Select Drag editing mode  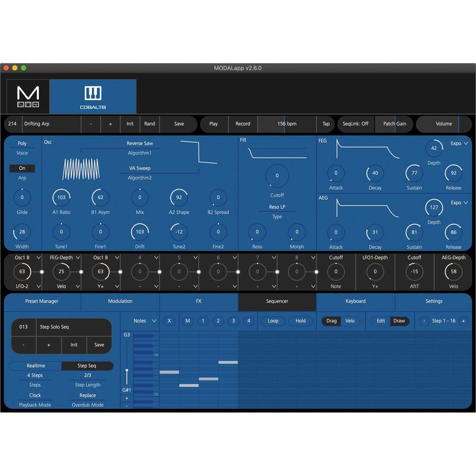[331, 321]
